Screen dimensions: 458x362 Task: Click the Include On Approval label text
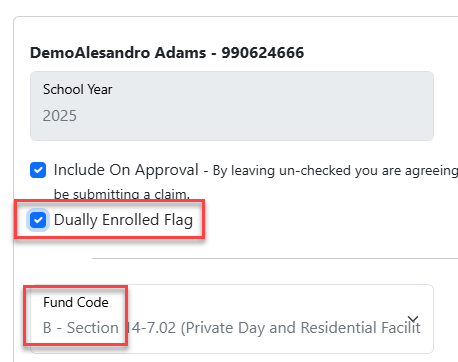click(x=126, y=170)
